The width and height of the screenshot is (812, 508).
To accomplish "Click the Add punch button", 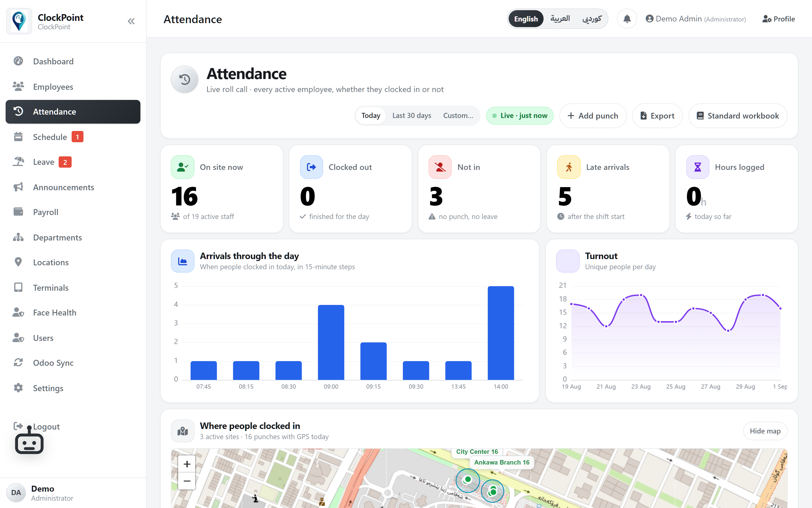I will [x=593, y=116].
